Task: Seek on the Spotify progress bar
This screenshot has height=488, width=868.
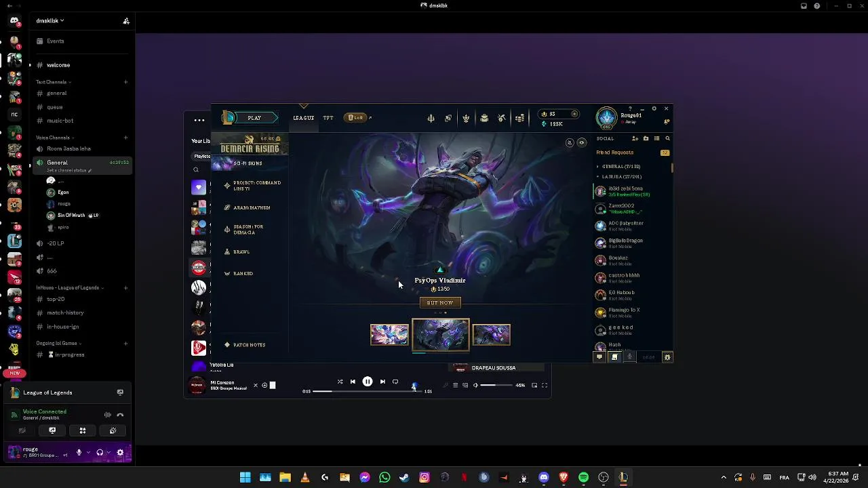Action: click(x=368, y=391)
